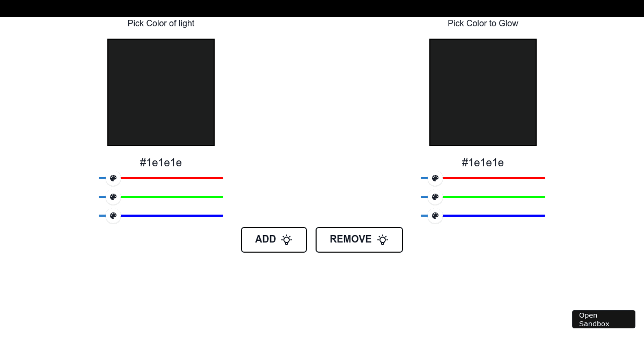Click the hex code #1e1e1e under glow picker
This screenshot has width=644, height=338.
(x=482, y=163)
